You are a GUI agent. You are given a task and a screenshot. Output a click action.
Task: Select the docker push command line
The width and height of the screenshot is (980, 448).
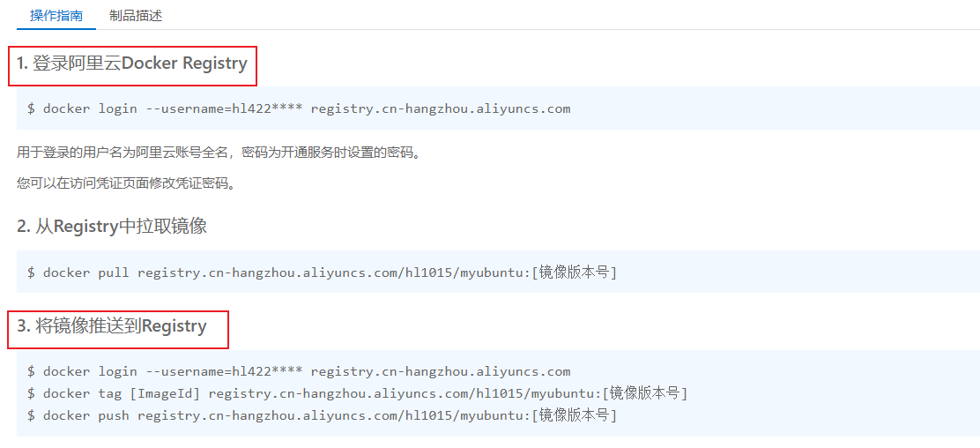click(x=322, y=415)
